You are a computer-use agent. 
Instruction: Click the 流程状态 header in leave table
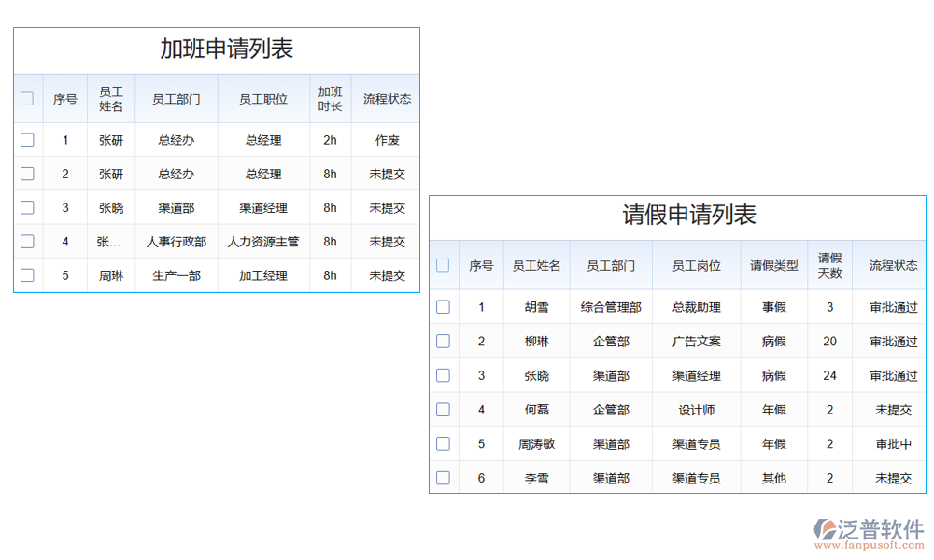point(889,264)
